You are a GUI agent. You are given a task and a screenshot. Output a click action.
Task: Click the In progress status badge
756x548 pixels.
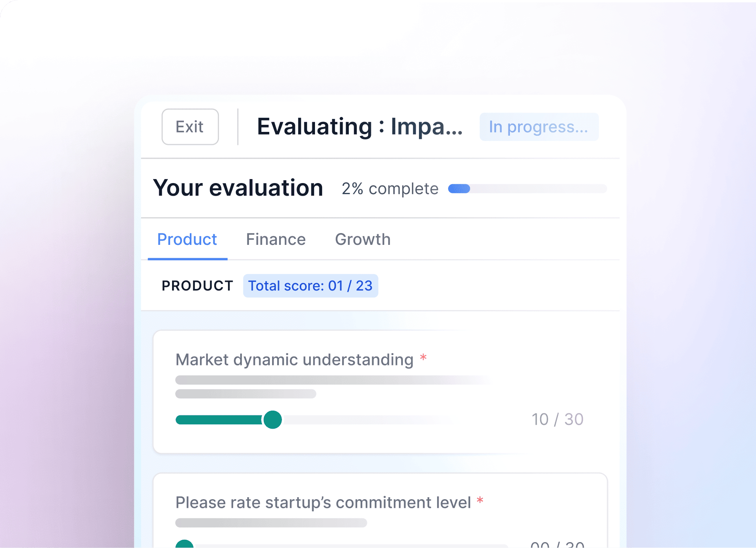538,127
